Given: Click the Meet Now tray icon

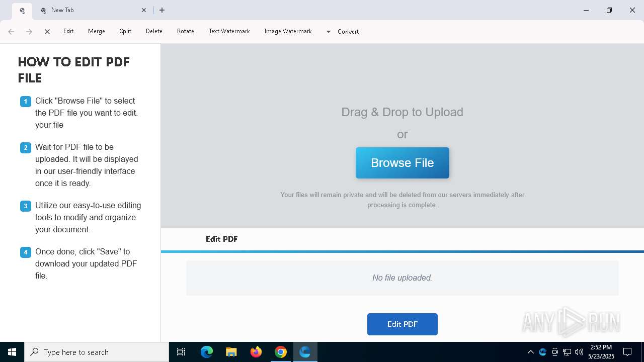Looking at the screenshot, I should click(x=555, y=352).
